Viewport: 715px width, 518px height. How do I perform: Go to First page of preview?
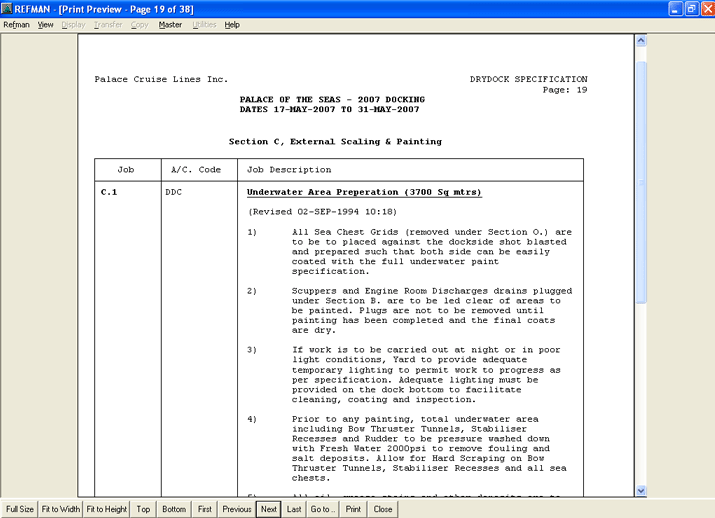point(204,509)
